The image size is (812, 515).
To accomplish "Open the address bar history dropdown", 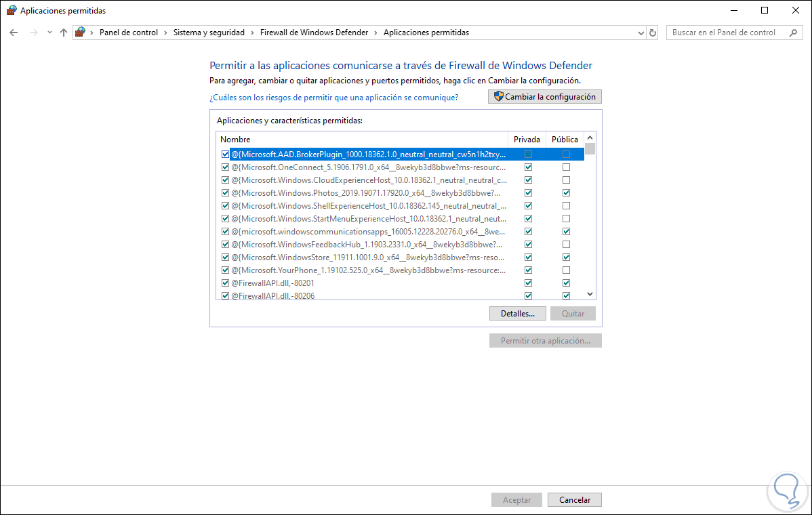I will pyautogui.click(x=641, y=33).
